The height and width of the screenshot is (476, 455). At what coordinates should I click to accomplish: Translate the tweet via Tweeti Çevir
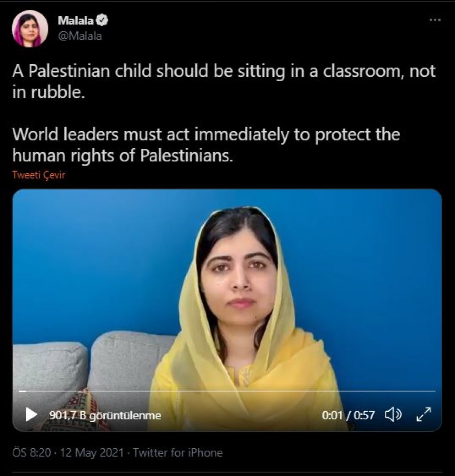pyautogui.click(x=39, y=175)
